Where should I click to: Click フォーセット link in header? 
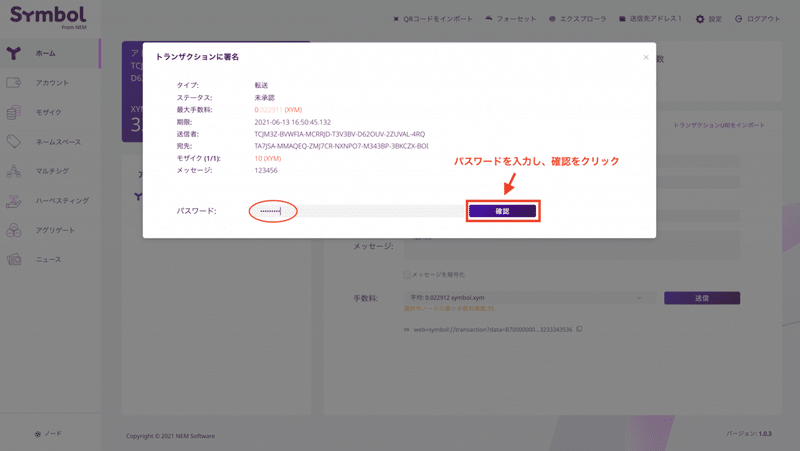pos(516,19)
